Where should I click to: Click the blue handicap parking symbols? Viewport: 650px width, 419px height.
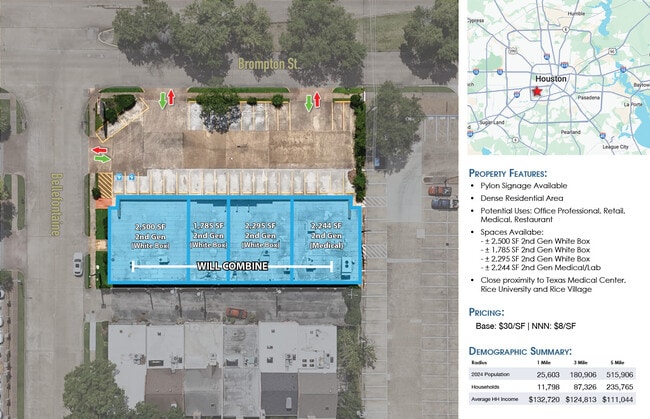(125, 177)
